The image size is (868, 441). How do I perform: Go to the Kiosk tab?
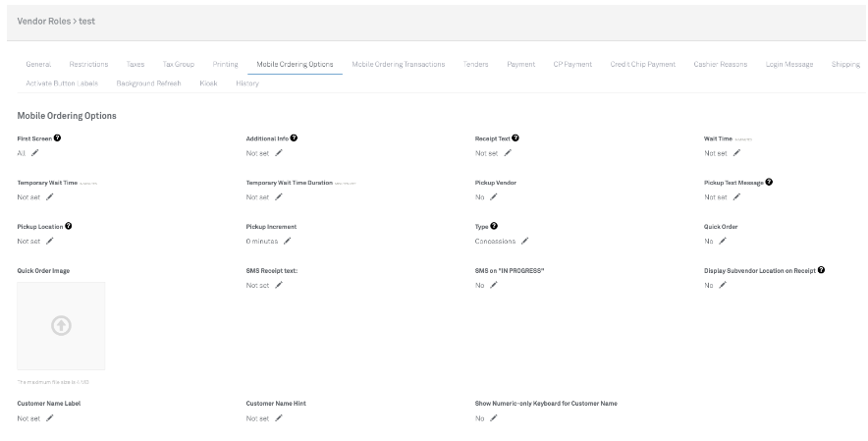(208, 83)
